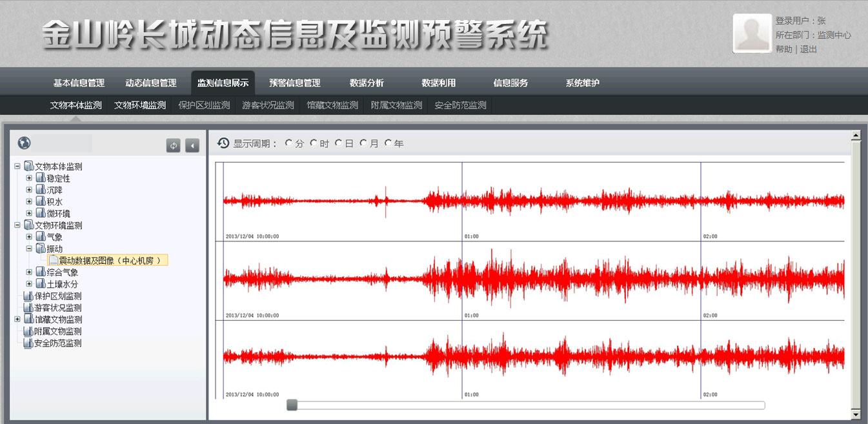This screenshot has height=424, width=868.
Task: Click the globe icon above the tree
Action: click(25, 143)
